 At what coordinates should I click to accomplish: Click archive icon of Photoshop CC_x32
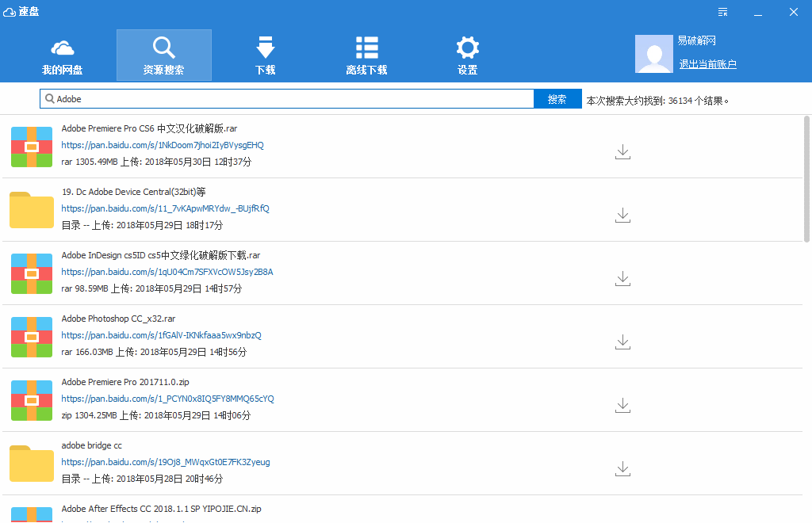(x=32, y=338)
